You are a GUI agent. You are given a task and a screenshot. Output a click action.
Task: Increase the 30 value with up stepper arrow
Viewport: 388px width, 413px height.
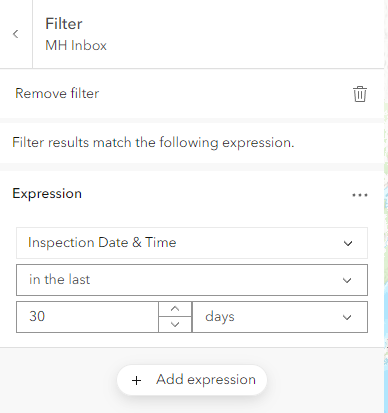click(175, 309)
